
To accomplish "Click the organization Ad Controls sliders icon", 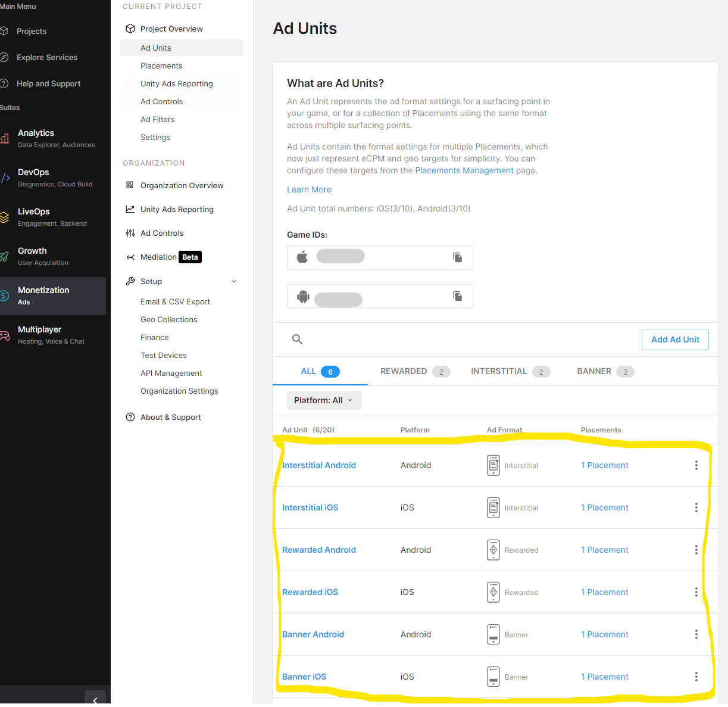I will click(130, 233).
